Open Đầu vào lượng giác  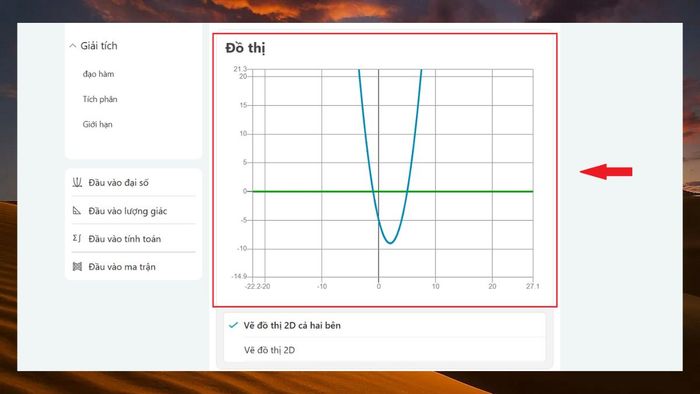[x=128, y=211]
